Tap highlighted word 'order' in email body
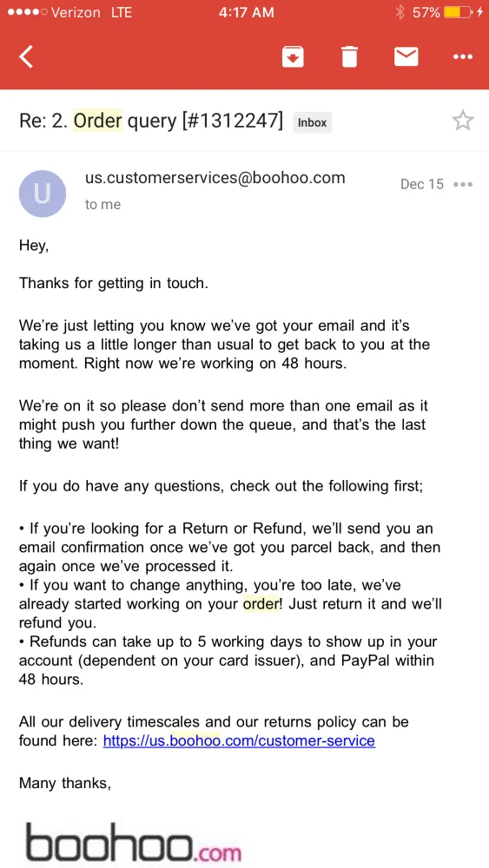Screen dimensions: 489x868 261,604
